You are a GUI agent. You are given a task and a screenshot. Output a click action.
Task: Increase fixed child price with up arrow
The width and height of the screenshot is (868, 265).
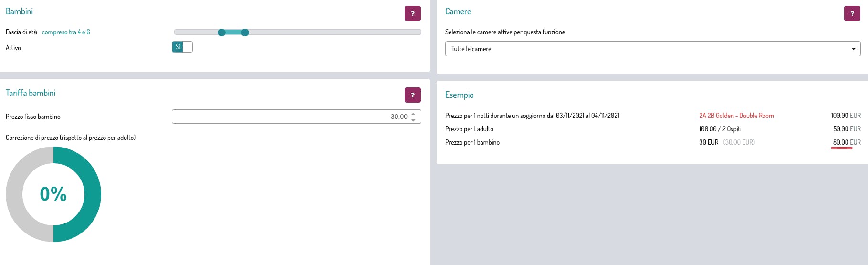click(413, 114)
